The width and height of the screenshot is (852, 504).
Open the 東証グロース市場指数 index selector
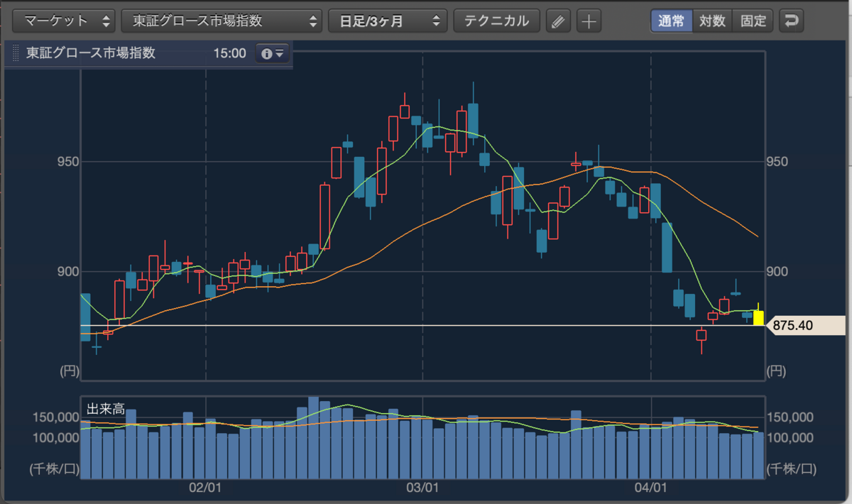coord(222,21)
